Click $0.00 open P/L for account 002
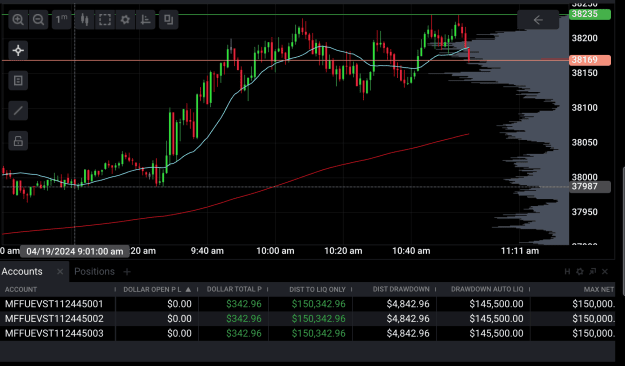 click(179, 319)
